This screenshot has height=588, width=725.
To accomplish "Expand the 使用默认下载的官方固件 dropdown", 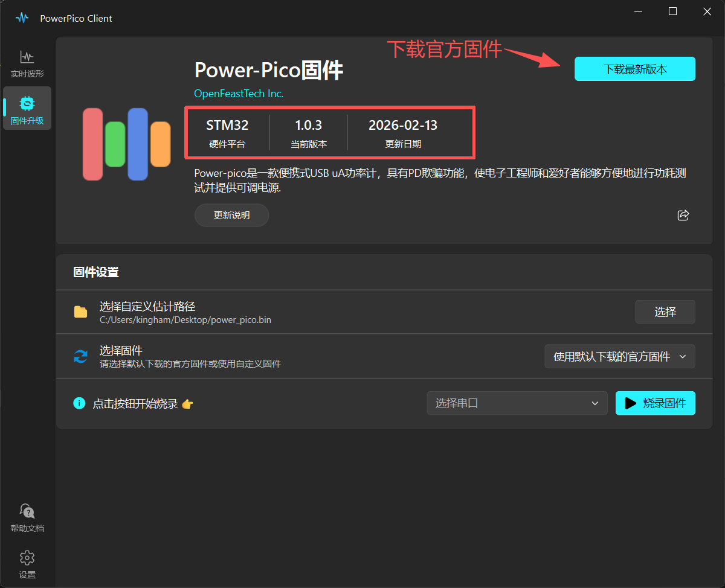I will click(x=619, y=356).
